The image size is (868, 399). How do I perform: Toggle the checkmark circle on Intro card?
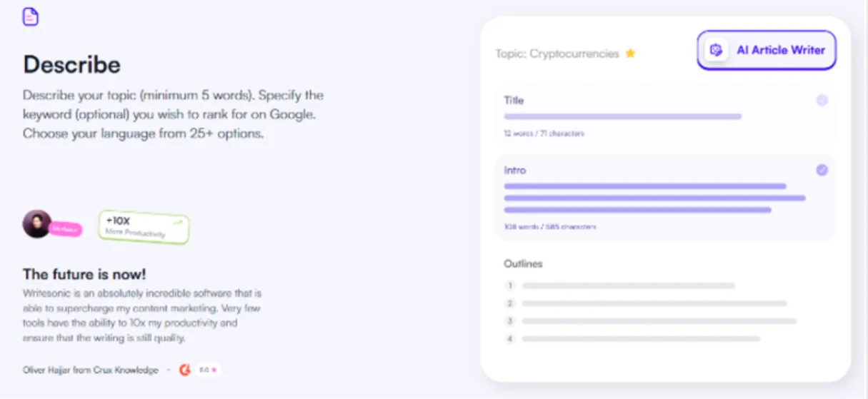pyautogui.click(x=822, y=171)
